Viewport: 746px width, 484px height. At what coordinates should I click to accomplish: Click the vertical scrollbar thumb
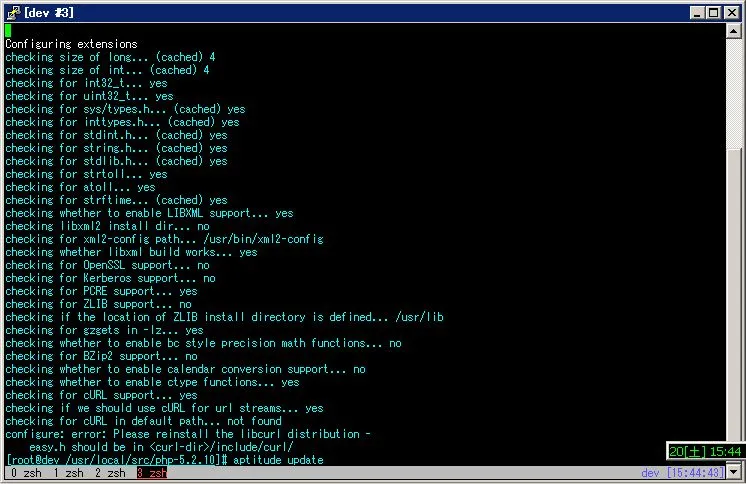tap(735, 300)
